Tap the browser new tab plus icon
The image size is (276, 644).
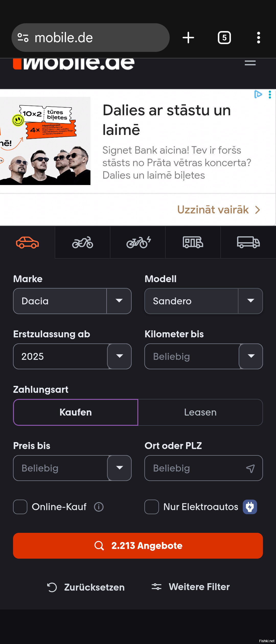[188, 38]
